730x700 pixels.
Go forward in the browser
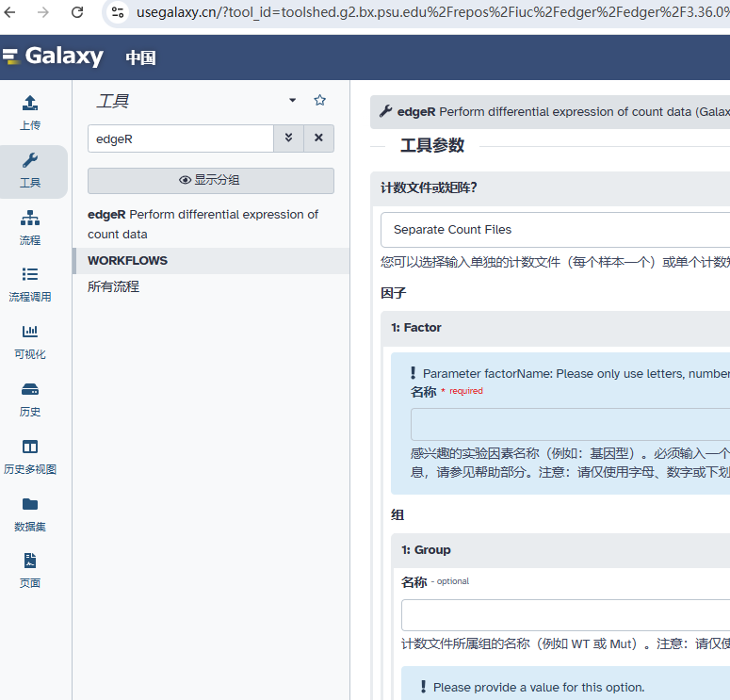pyautogui.click(x=42, y=12)
